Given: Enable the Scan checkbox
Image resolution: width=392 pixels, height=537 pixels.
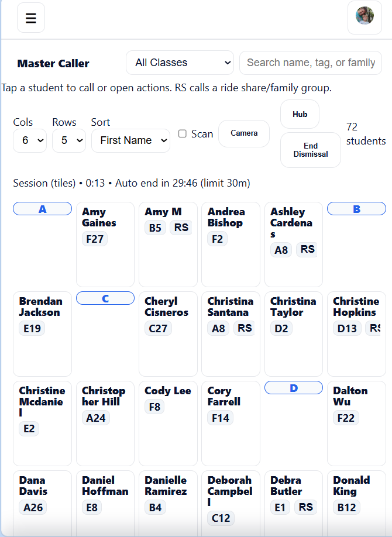Looking at the screenshot, I should pyautogui.click(x=183, y=133).
